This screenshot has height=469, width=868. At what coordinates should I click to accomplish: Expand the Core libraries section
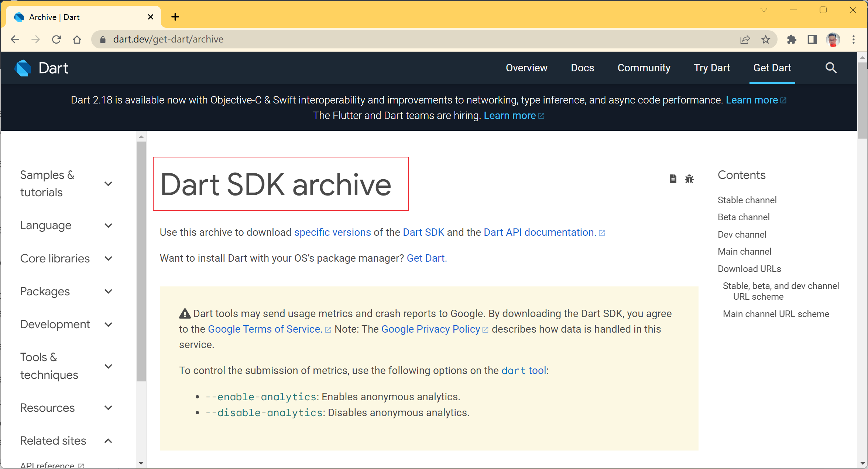pyautogui.click(x=66, y=258)
